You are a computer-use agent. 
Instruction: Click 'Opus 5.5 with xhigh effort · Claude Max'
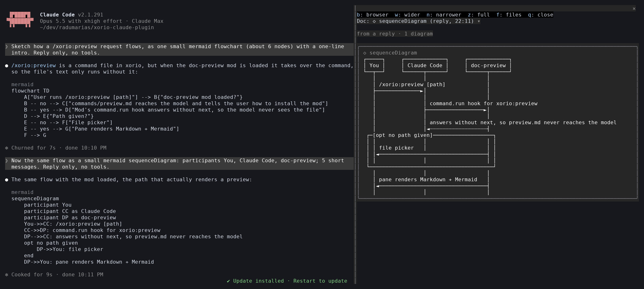pyautogui.click(x=102, y=21)
